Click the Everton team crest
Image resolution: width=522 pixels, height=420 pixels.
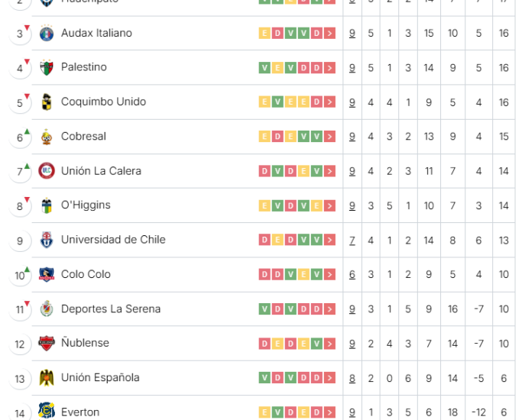(47, 411)
